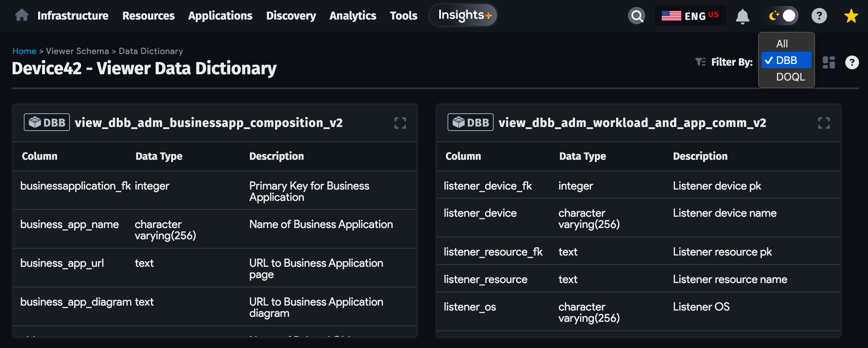Image resolution: width=868 pixels, height=348 pixels.
Task: Open the Analytics menu
Action: 353,16
